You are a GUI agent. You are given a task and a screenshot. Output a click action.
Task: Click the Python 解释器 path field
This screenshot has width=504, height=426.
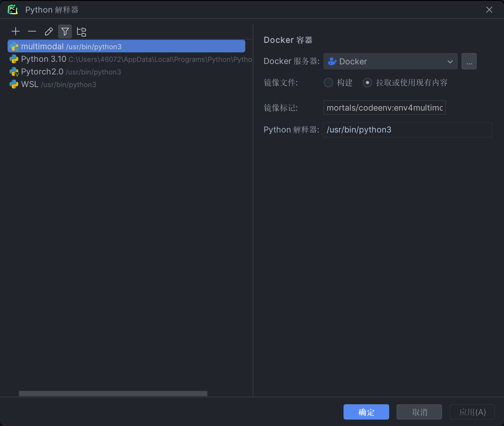(407, 130)
